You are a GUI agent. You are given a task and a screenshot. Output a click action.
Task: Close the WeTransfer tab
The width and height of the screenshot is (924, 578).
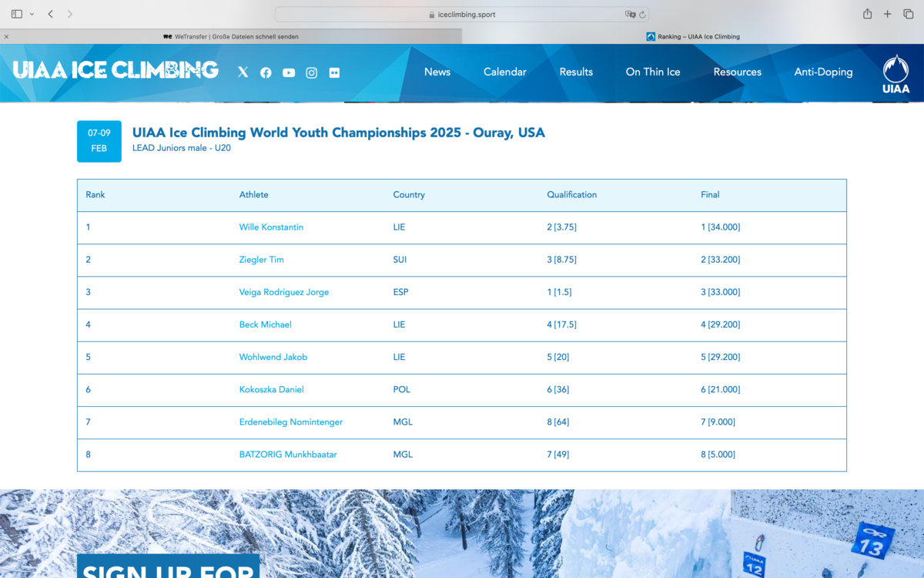(x=6, y=36)
